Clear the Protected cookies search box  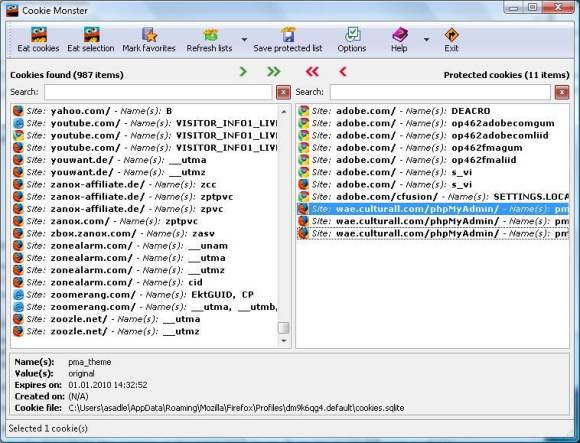click(x=562, y=92)
